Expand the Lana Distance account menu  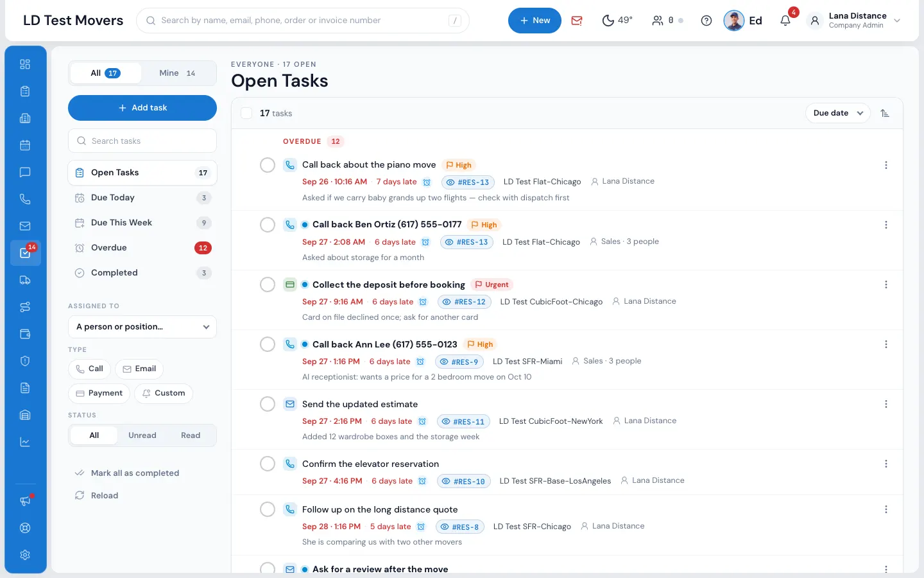coord(854,21)
